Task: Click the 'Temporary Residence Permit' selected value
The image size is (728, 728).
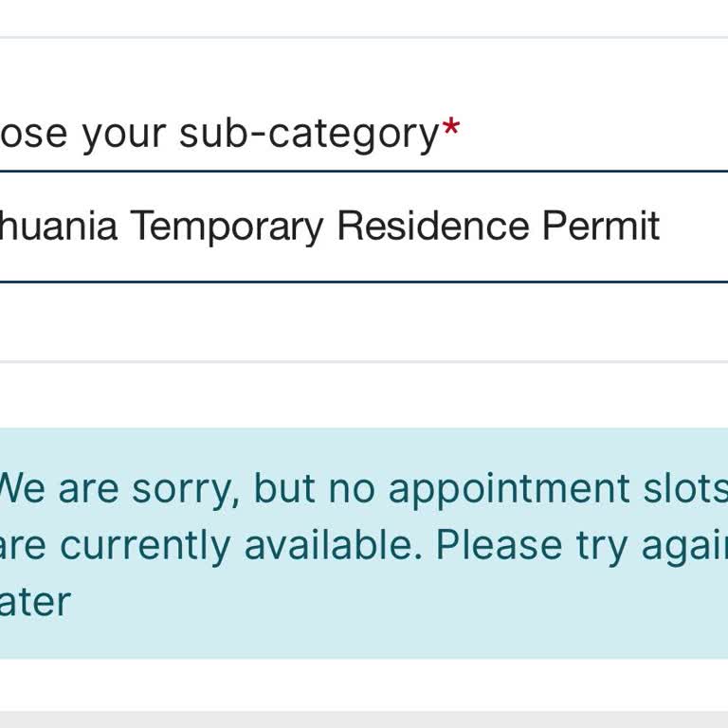Action: 393,227
